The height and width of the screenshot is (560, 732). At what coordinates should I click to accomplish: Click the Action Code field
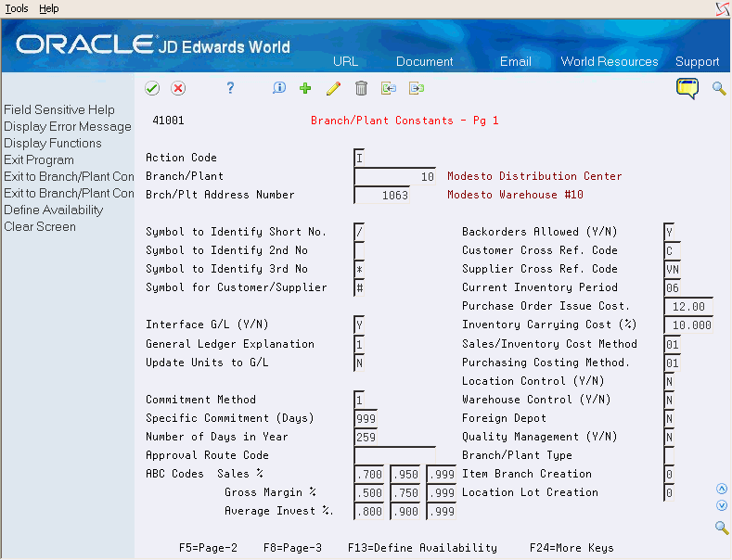click(359, 158)
